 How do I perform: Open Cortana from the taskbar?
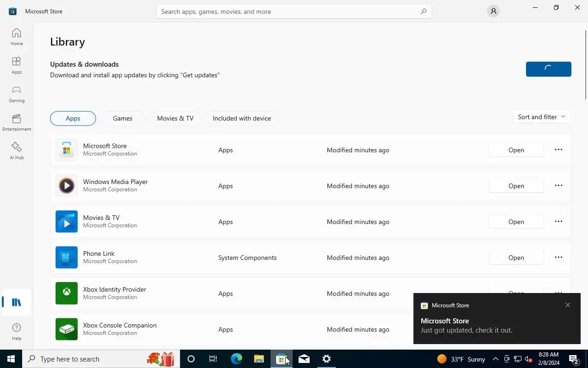[x=191, y=359]
